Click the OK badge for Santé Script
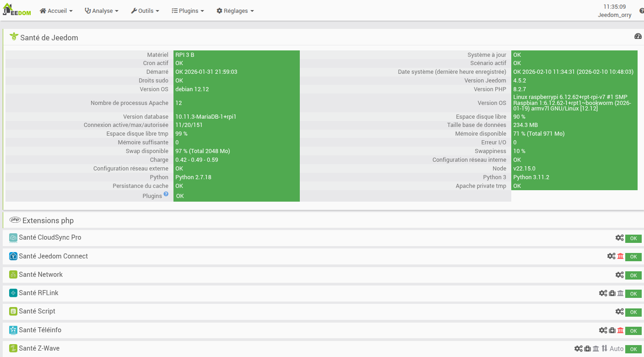Viewport: 644px width, 357px height. click(x=633, y=312)
